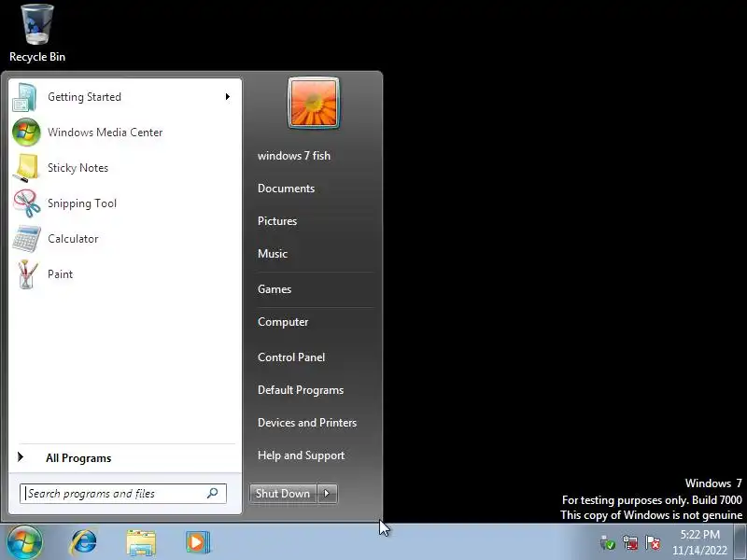Open the Action Center flag icon

(x=653, y=543)
